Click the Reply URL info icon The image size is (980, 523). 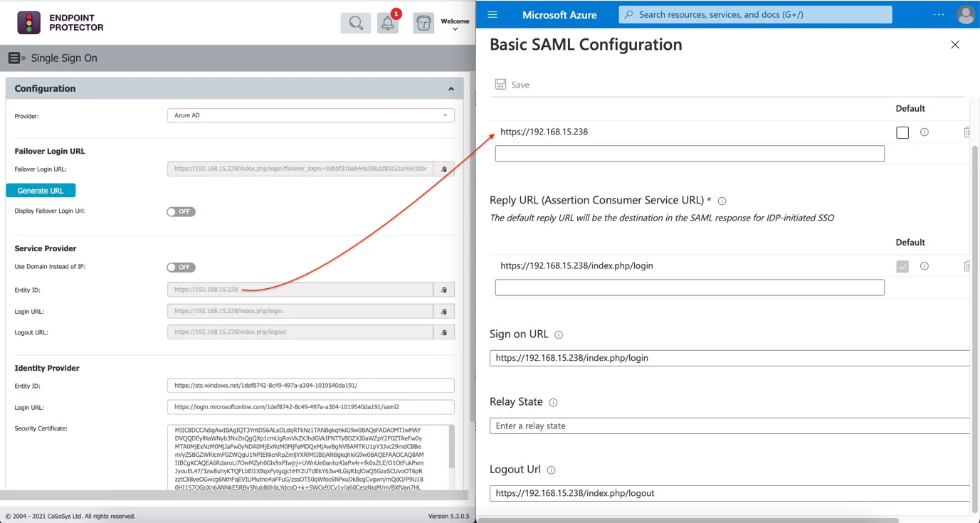722,201
